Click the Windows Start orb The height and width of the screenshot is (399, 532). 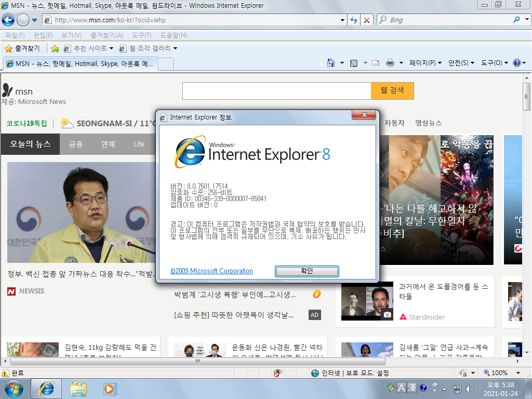(14, 389)
